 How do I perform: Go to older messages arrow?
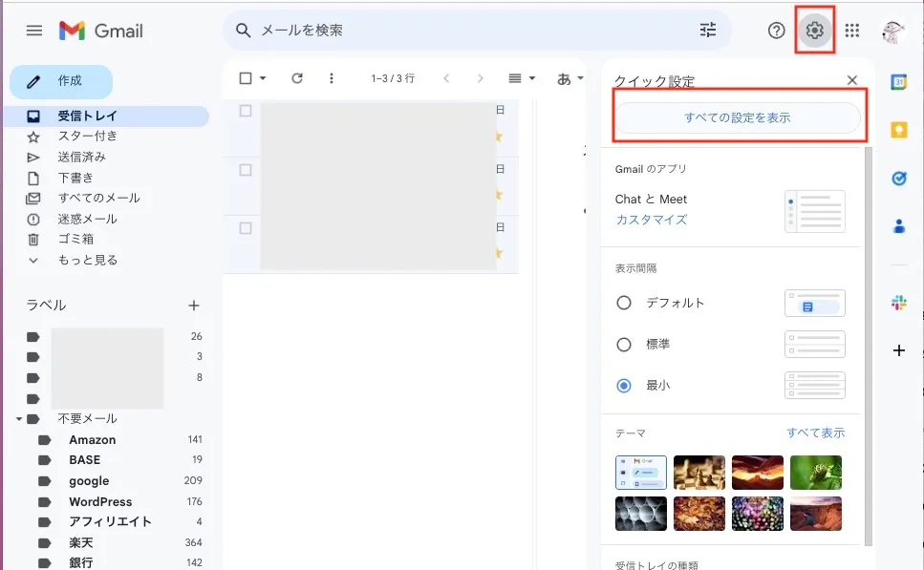click(480, 78)
